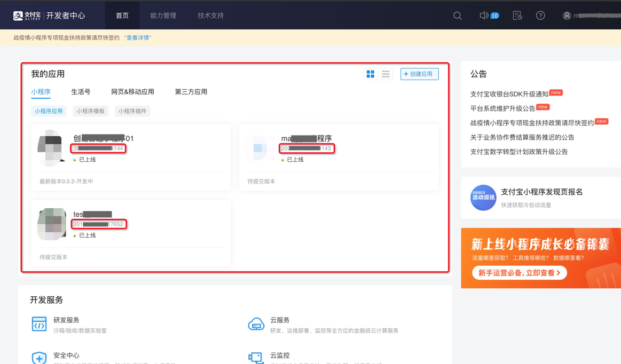Click the 活动资讯 round badge icon
The height and width of the screenshot is (364, 621).
tap(483, 197)
